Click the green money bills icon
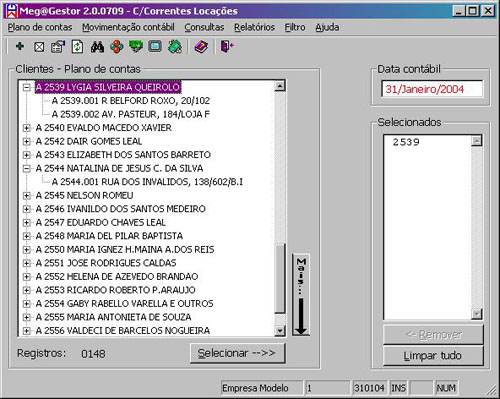This screenshot has height=399, width=500. pyautogui.click(x=136, y=47)
